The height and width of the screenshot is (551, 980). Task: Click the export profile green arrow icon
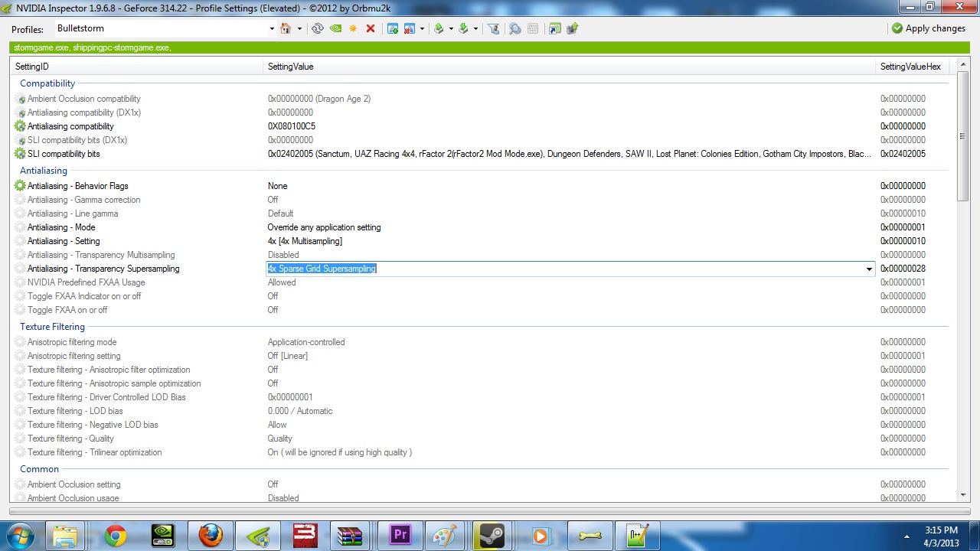439,28
